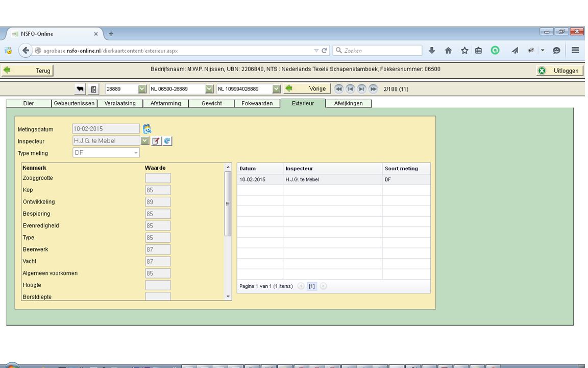588x368 pixels.
Task: Reload the page with the refresh icon
Action: pos(324,50)
